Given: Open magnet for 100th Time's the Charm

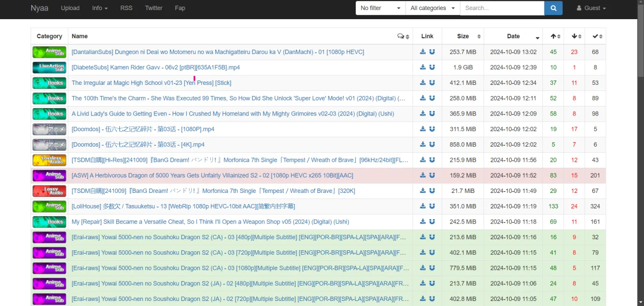Looking at the screenshot, I should [x=432, y=98].
